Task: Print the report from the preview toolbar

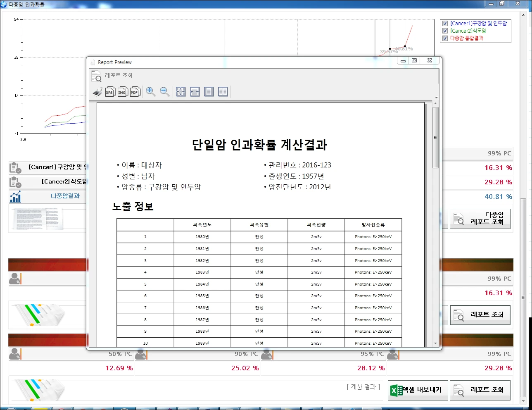Action: coord(97,92)
